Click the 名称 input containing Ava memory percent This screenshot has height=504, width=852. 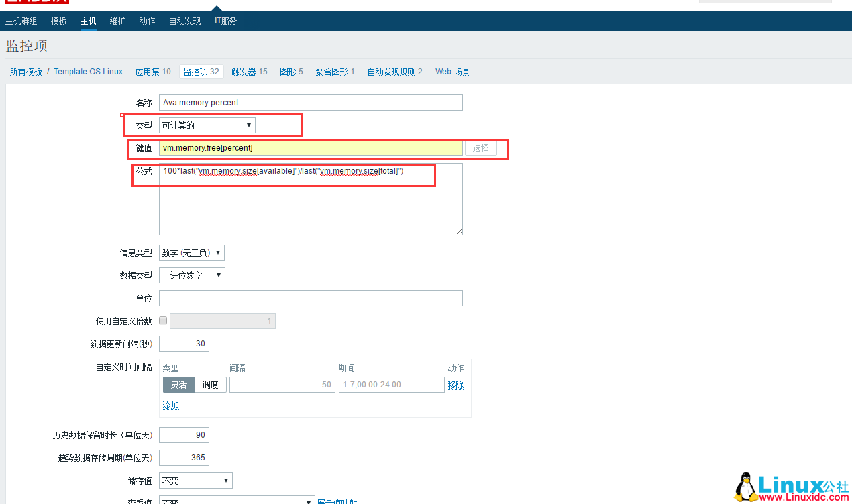tap(311, 102)
